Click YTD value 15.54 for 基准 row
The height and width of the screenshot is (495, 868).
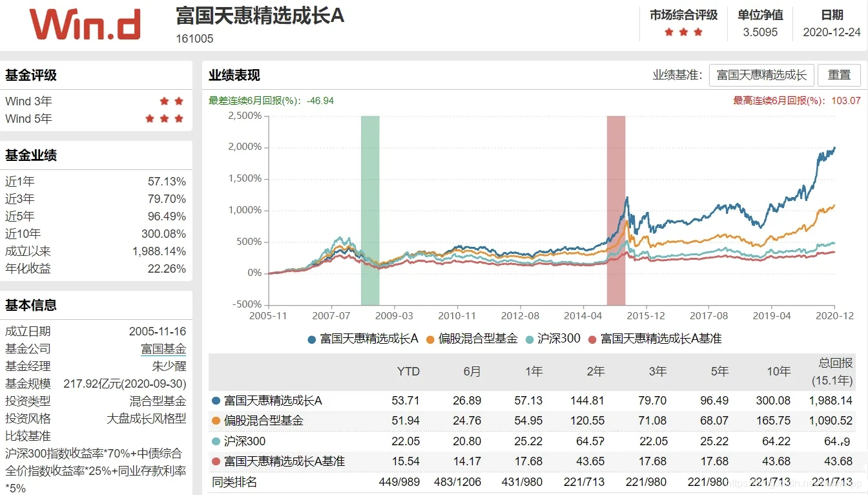(x=406, y=461)
